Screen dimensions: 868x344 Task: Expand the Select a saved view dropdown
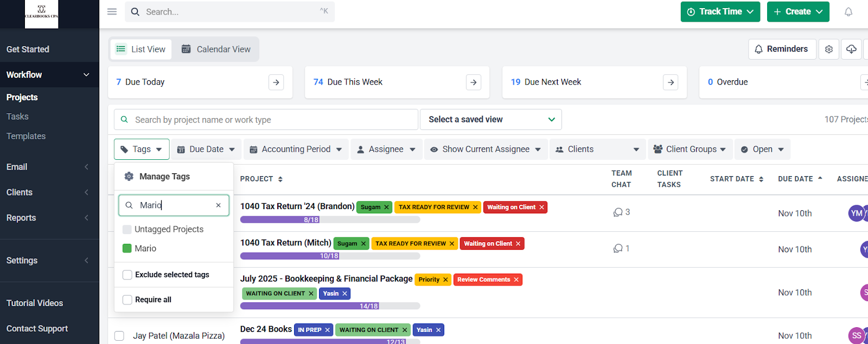click(x=490, y=120)
